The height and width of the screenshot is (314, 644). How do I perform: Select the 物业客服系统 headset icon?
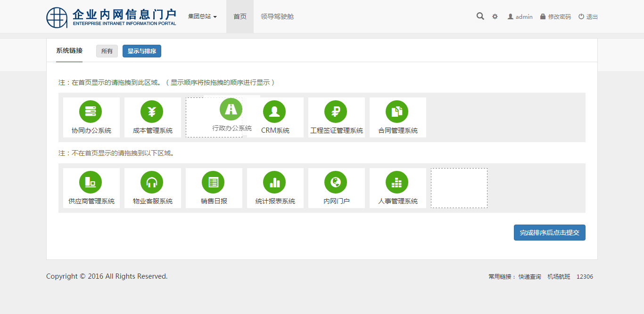coord(152,182)
